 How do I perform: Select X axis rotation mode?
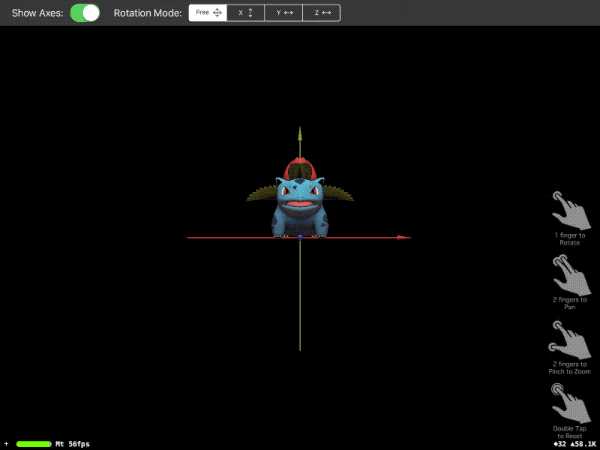pos(246,13)
